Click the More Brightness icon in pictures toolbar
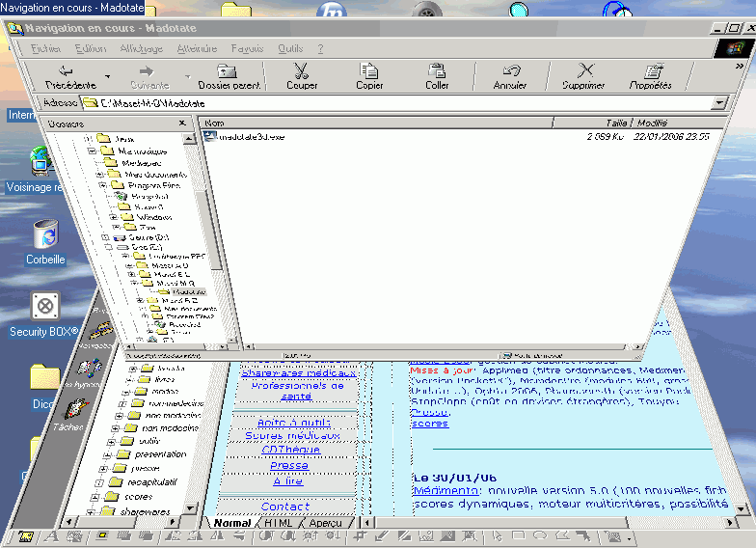 click(310, 535)
